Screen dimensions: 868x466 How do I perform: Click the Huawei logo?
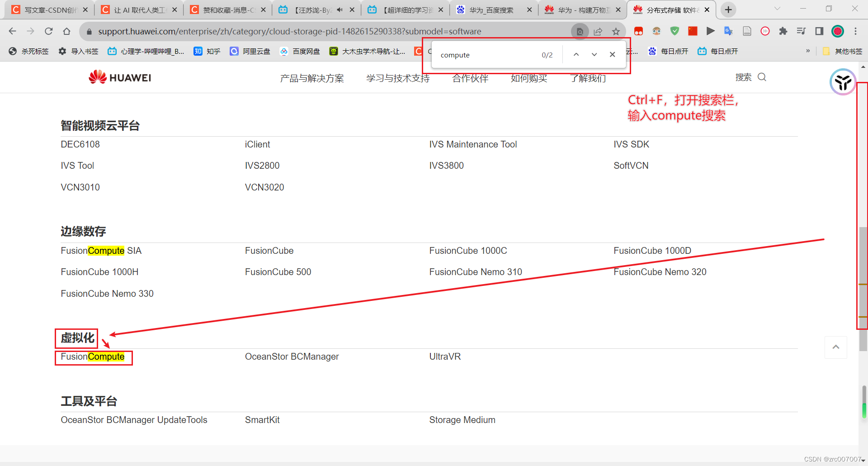pyautogui.click(x=120, y=77)
